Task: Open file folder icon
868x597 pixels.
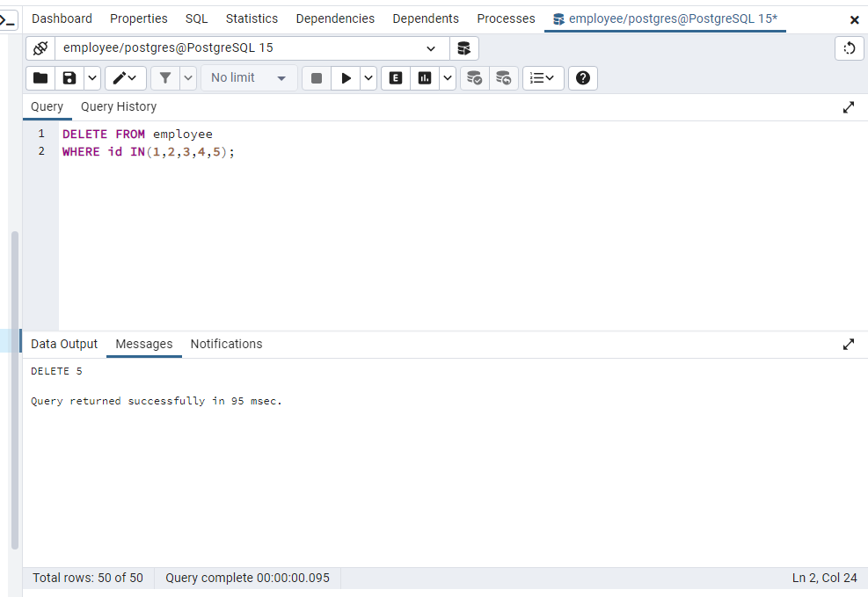Action: coord(40,78)
